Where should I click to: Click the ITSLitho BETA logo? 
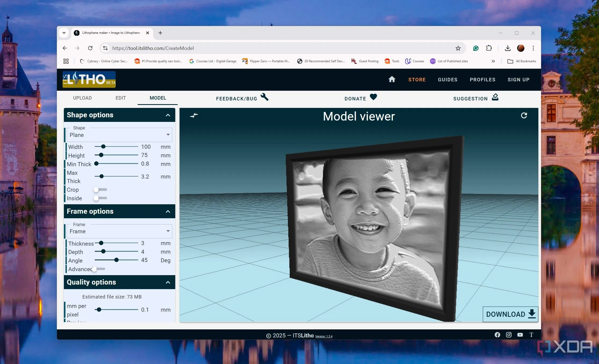coord(89,79)
